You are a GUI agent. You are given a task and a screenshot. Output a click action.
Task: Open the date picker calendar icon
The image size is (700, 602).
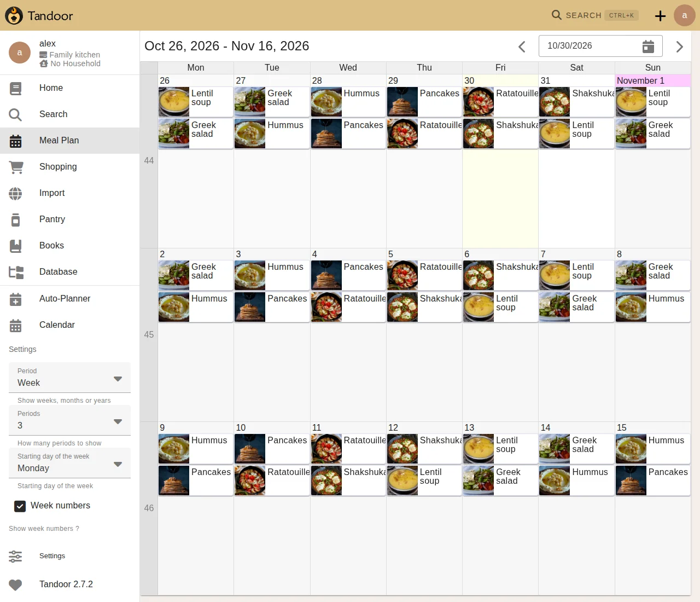(648, 47)
